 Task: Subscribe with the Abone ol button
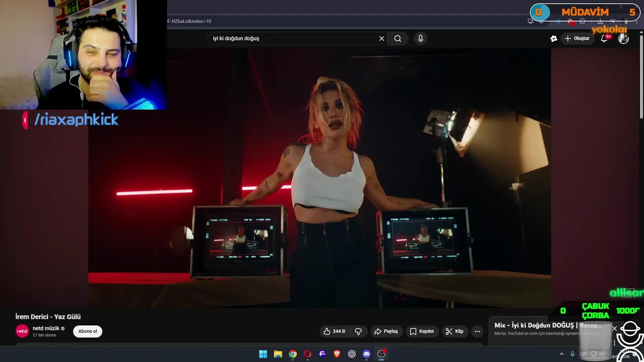coord(88,331)
